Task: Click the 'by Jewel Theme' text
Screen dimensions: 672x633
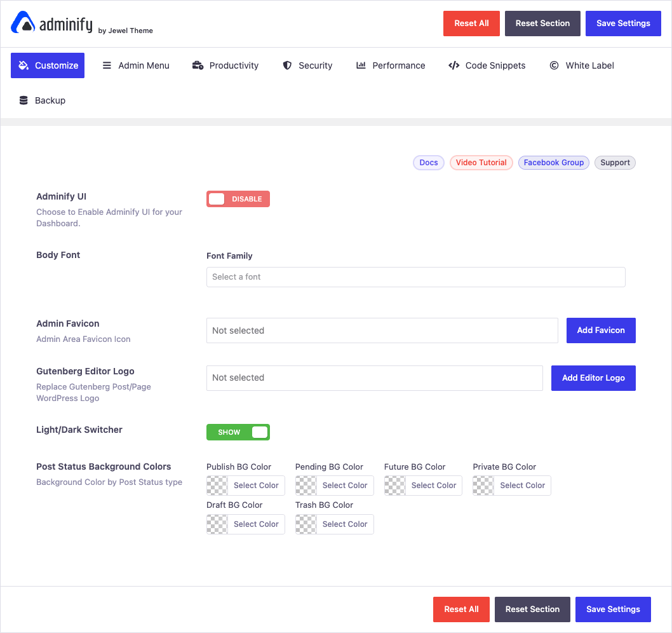Action: tap(125, 31)
